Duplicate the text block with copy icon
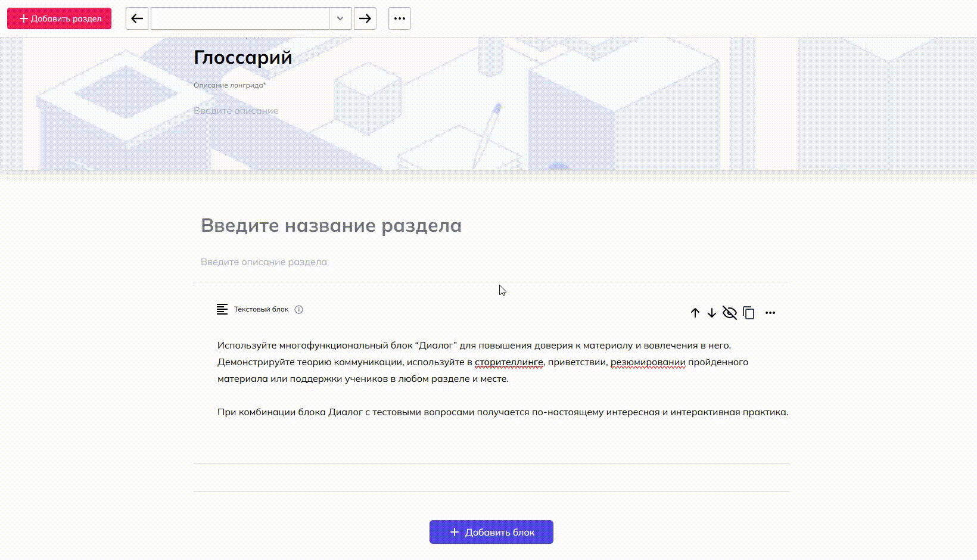 [749, 313]
